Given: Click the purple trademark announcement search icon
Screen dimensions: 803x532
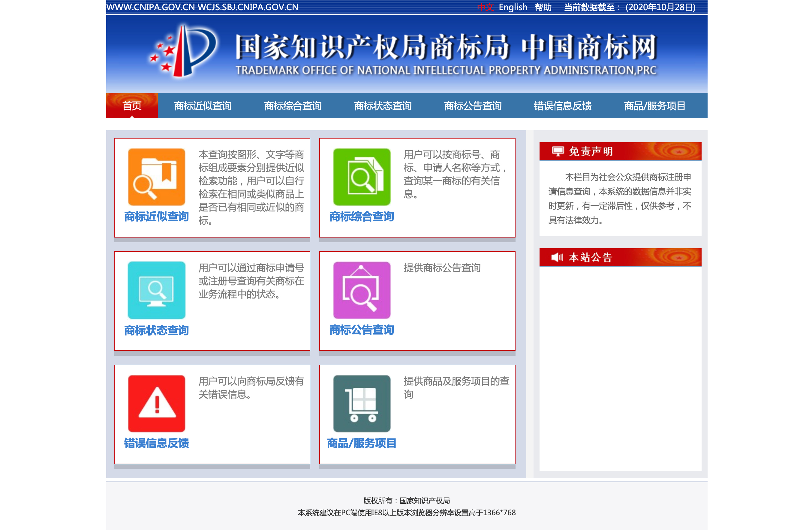Looking at the screenshot, I should [362, 290].
